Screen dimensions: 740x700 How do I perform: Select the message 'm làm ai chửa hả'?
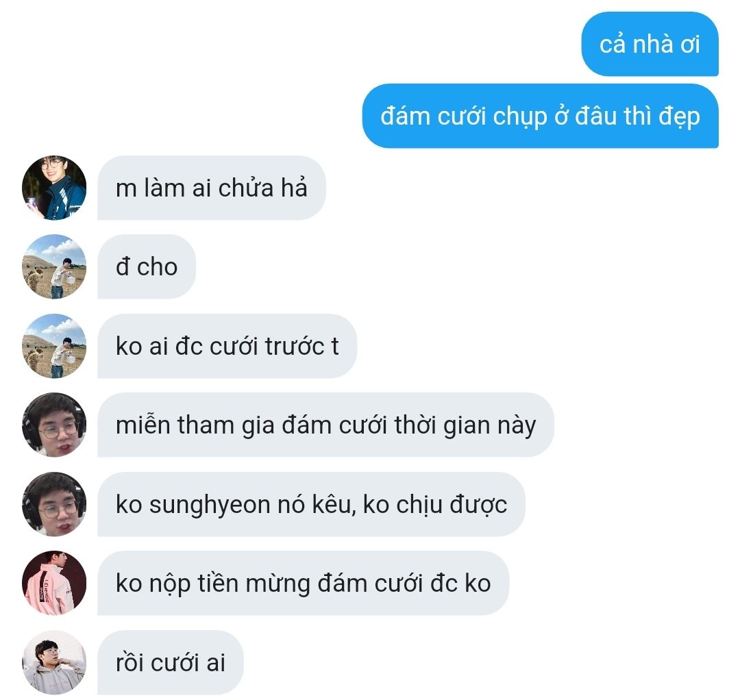tap(212, 188)
